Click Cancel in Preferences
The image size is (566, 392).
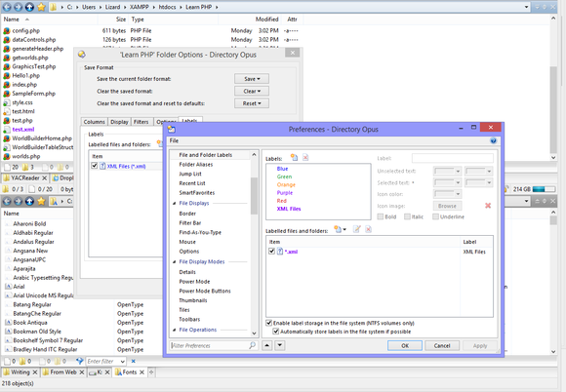pyautogui.click(x=442, y=345)
